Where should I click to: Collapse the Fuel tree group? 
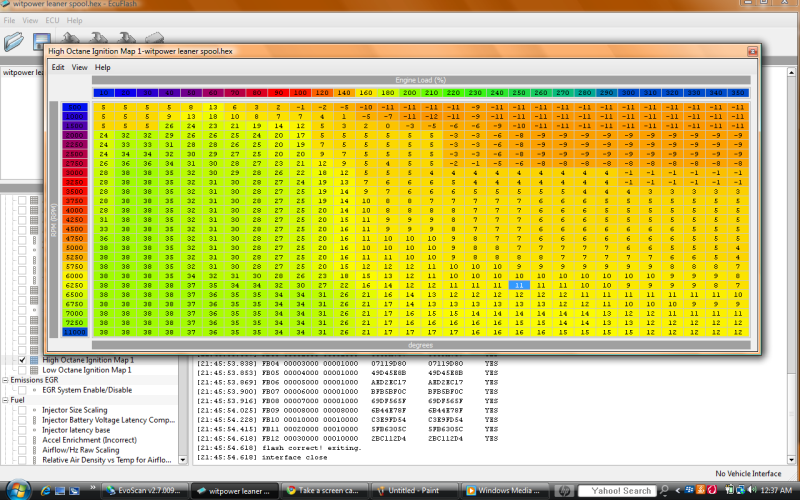[5, 400]
